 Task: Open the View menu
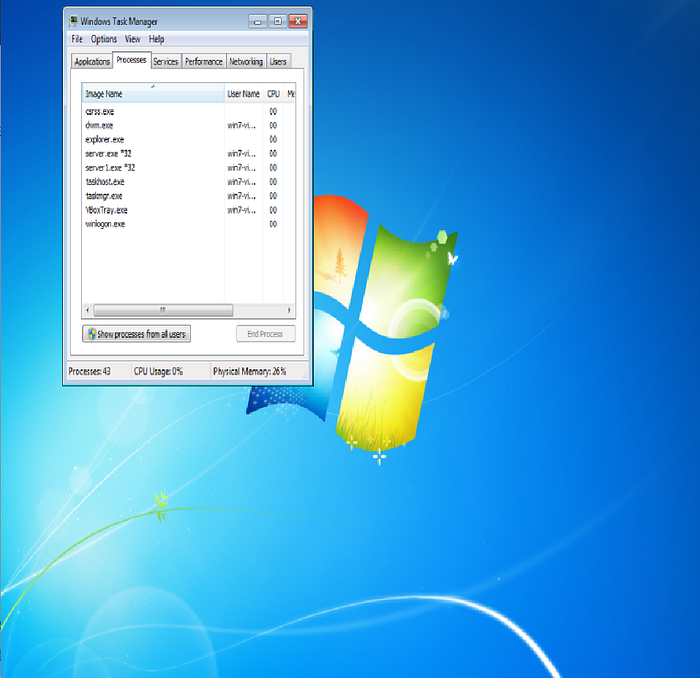click(132, 39)
